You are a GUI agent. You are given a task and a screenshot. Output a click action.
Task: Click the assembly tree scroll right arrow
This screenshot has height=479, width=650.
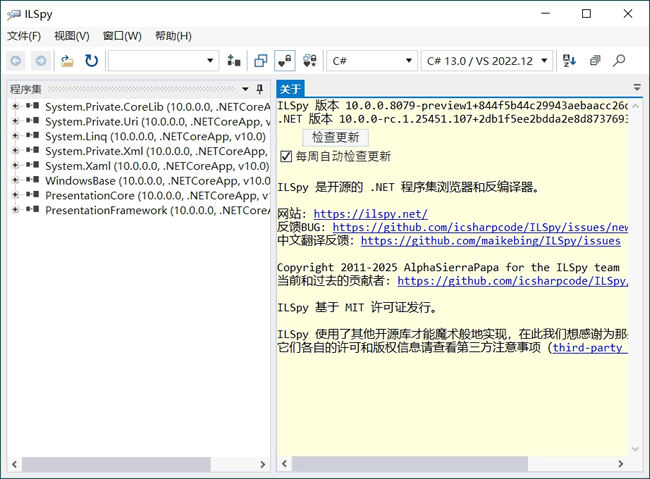point(262,464)
